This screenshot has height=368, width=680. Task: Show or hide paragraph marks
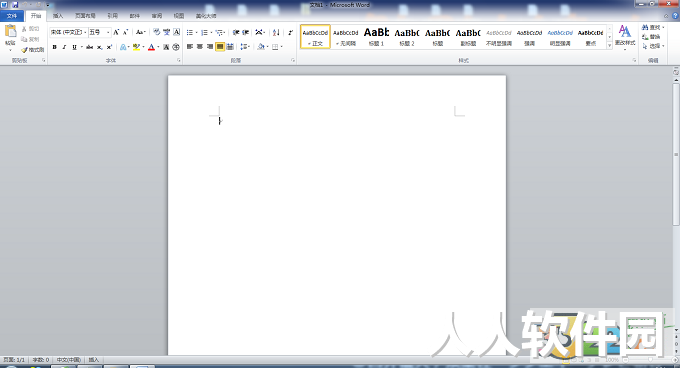coord(290,32)
